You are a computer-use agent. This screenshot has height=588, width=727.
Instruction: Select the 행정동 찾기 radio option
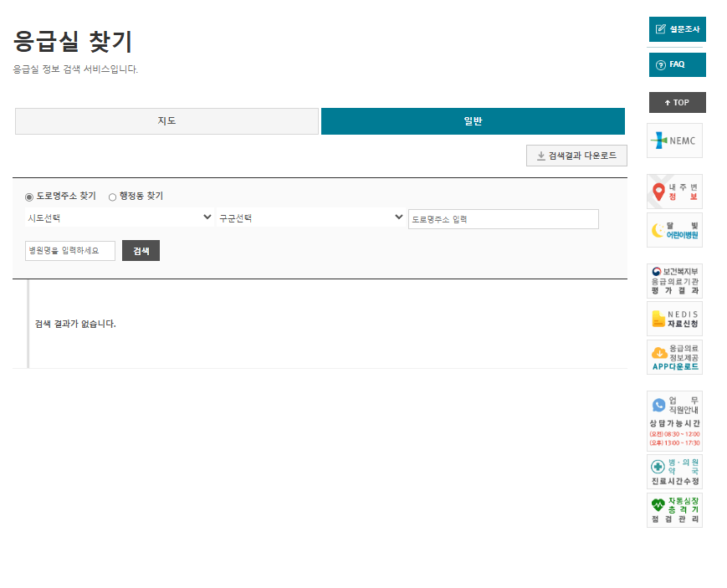(112, 196)
